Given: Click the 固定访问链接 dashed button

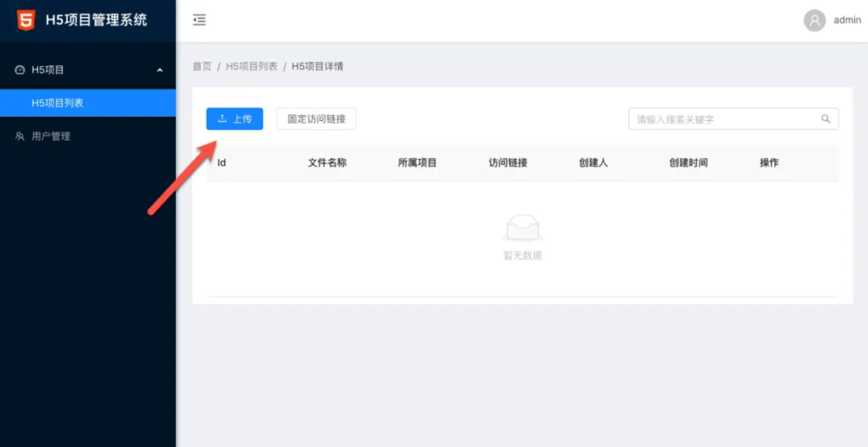Looking at the screenshot, I should click(x=316, y=119).
